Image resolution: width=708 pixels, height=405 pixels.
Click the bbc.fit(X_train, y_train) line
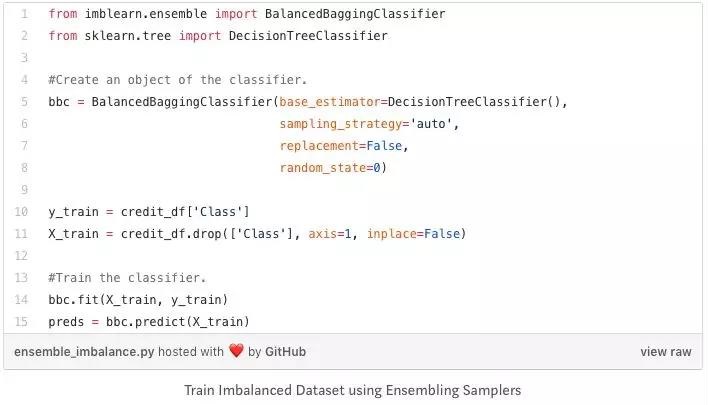[138, 300]
